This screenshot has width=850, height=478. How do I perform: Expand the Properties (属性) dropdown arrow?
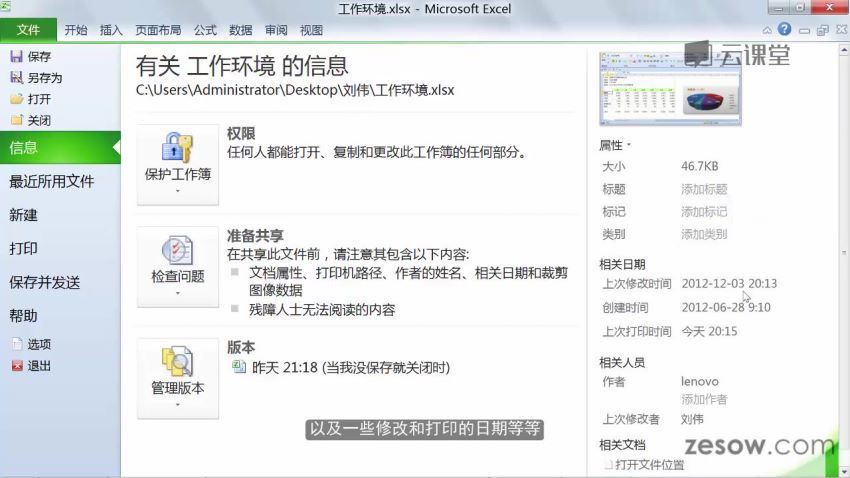pos(629,145)
